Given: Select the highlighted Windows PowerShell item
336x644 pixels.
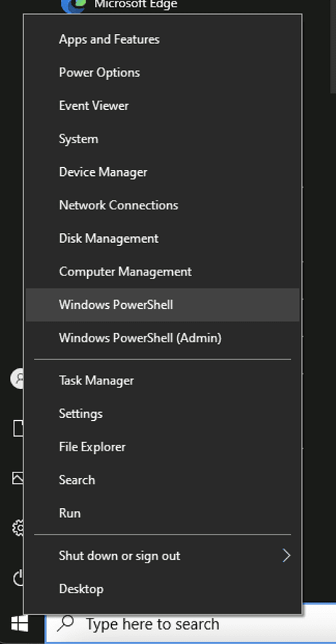Looking at the screenshot, I should pyautogui.click(x=162, y=305).
